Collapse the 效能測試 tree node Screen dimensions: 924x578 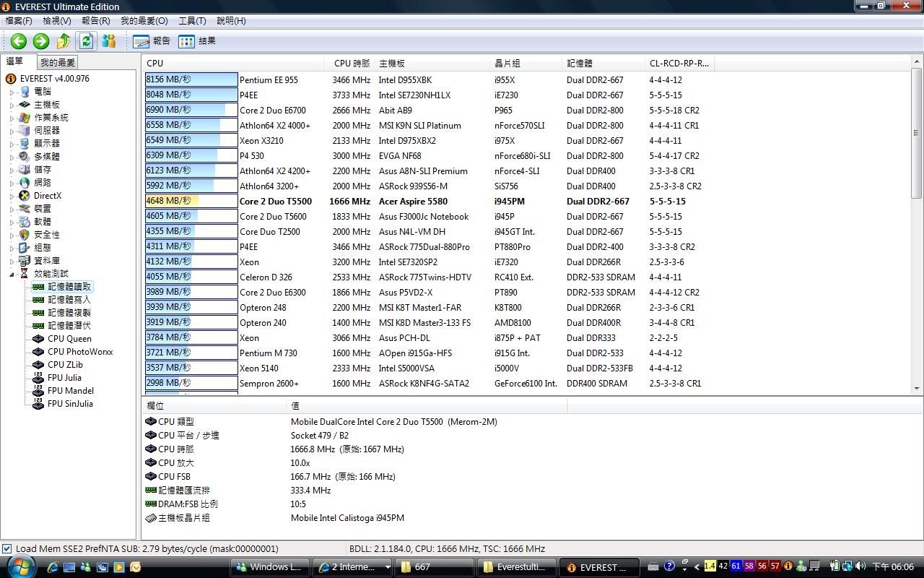tap(12, 274)
